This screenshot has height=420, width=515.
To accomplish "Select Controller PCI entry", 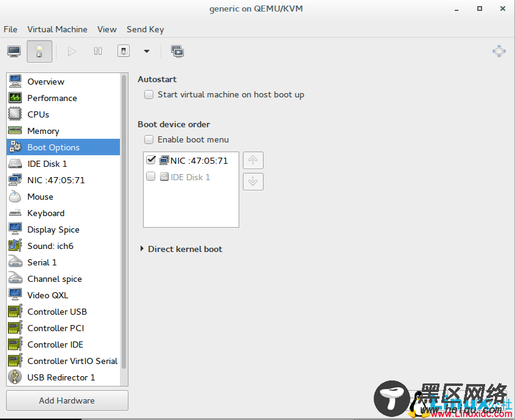I will point(63,327).
